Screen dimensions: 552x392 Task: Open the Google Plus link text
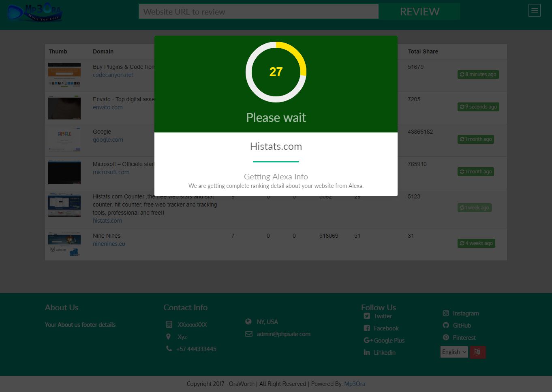[x=389, y=341]
